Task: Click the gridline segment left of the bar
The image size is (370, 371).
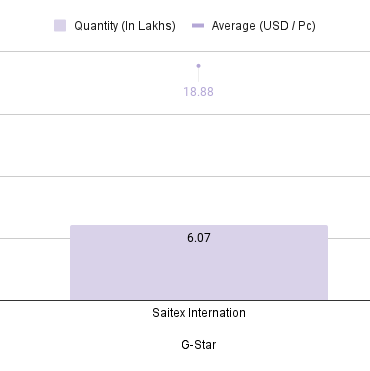Action: point(35,238)
